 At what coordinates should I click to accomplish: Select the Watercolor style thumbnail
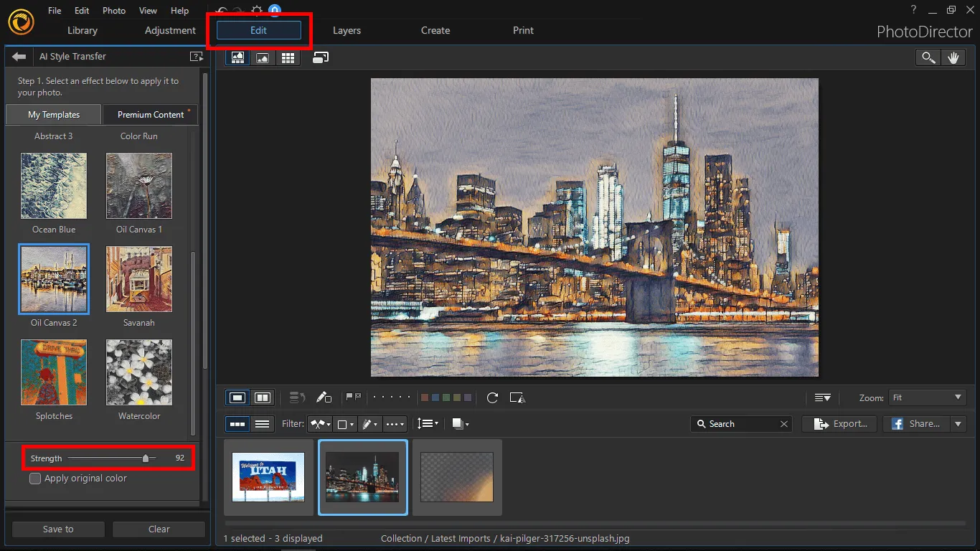(139, 372)
